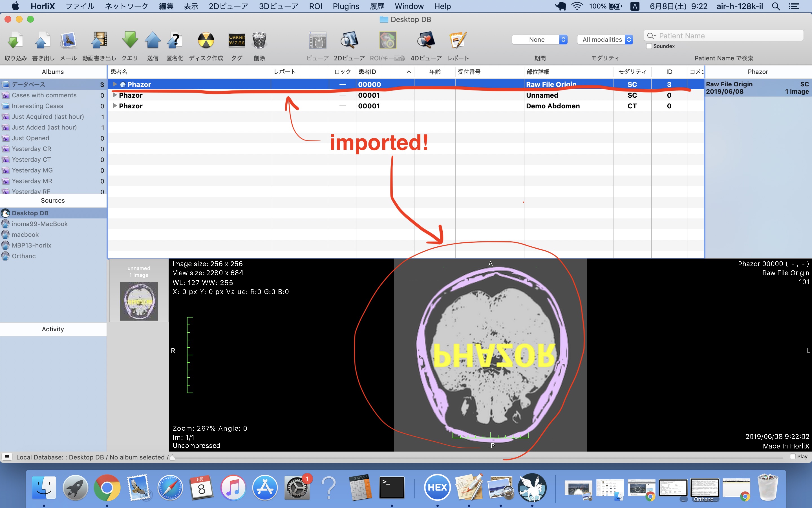Open the HorliX pegasus dock icon
The image size is (812, 508).
click(532, 487)
